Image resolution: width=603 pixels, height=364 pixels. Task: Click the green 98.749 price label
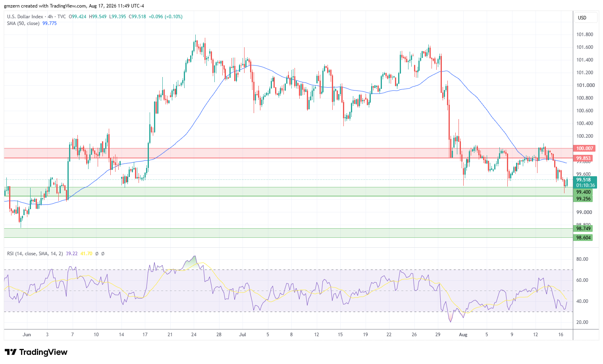pos(584,228)
